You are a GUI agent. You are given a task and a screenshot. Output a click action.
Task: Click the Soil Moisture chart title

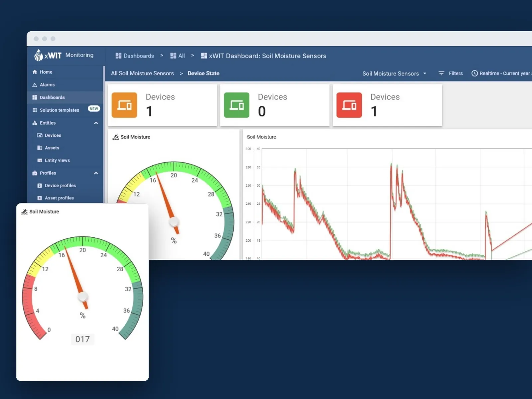coord(261,137)
